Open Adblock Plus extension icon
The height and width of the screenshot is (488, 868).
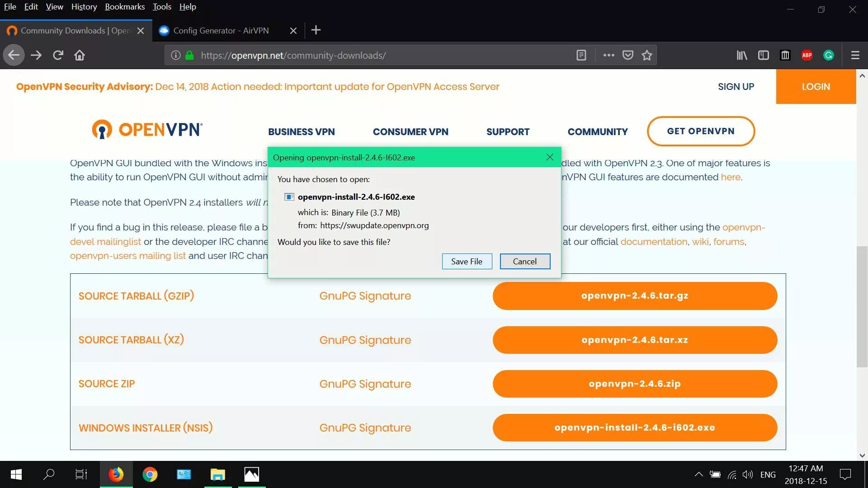(807, 55)
